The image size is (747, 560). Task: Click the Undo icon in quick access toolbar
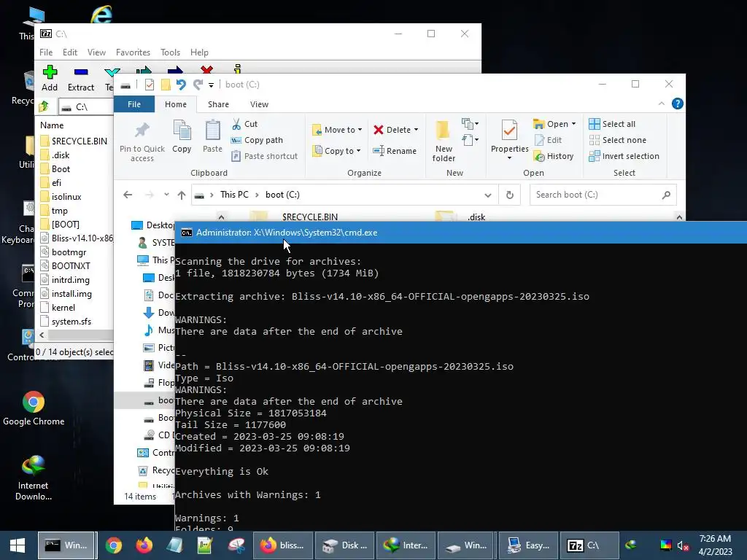181,85
